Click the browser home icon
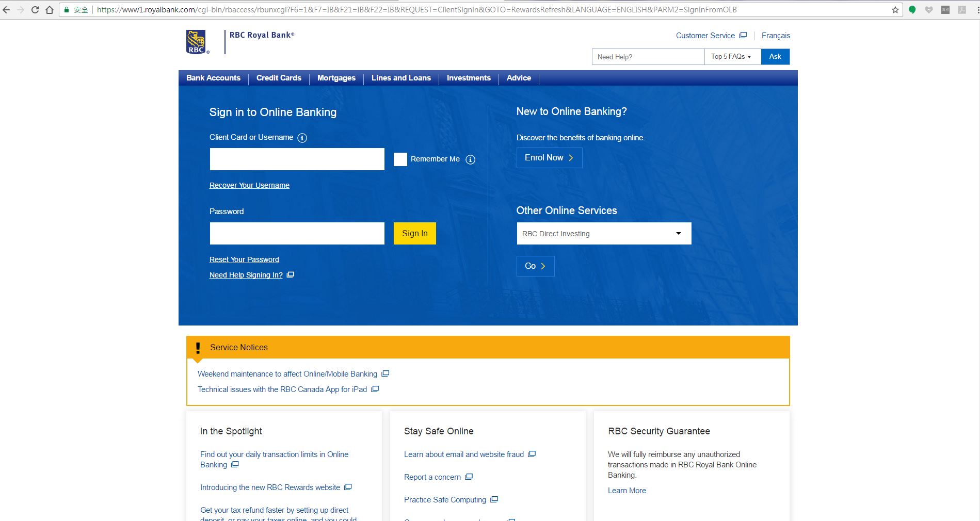 (x=50, y=10)
